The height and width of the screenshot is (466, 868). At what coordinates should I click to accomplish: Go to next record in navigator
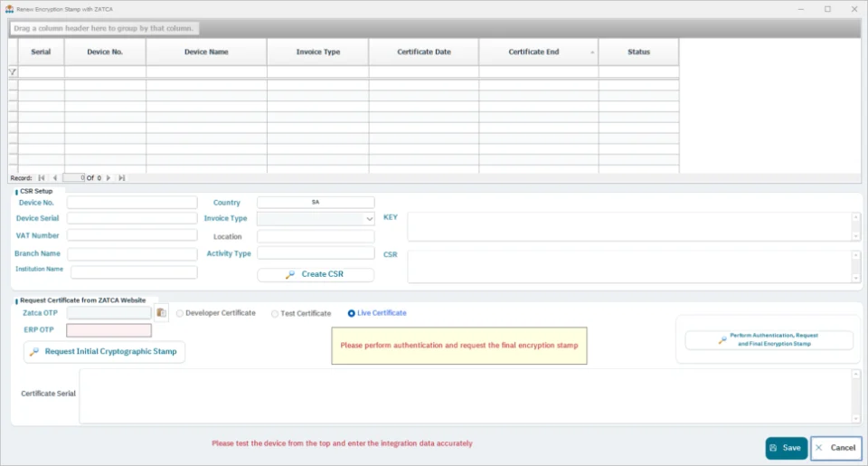click(108, 178)
